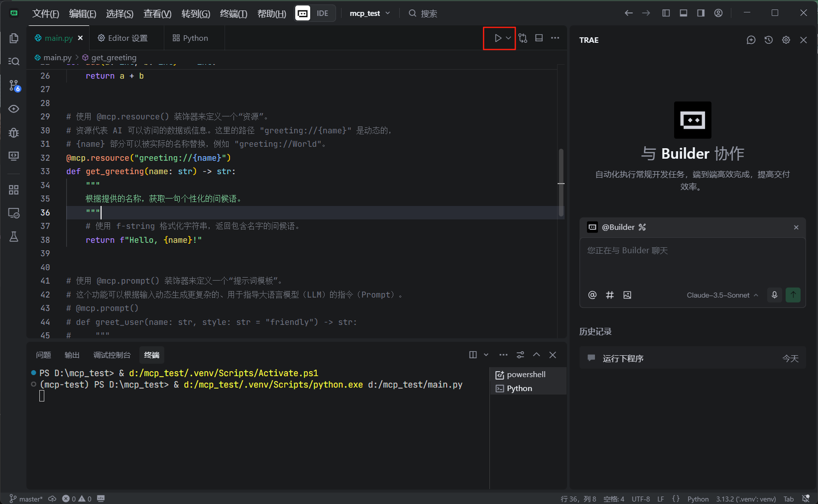
Task: Open the Source Control view with badge 6
Action: pos(14,86)
